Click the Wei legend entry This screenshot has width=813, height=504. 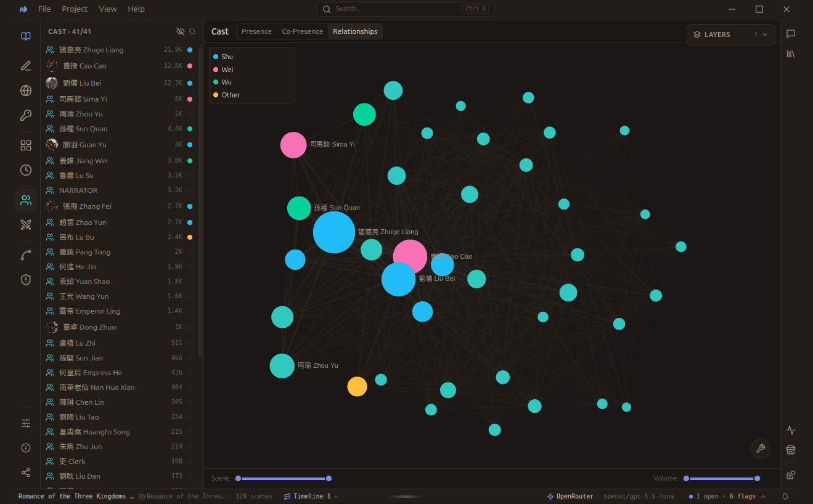click(223, 70)
